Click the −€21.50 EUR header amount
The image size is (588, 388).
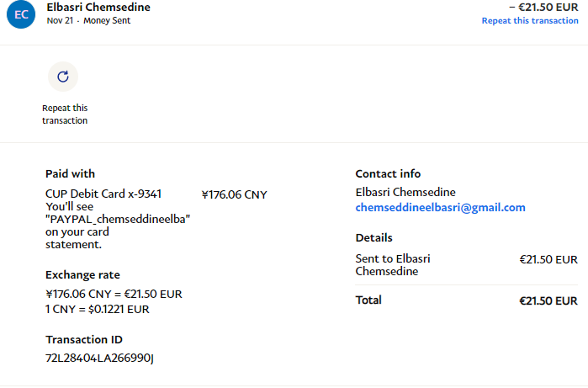(x=543, y=7)
